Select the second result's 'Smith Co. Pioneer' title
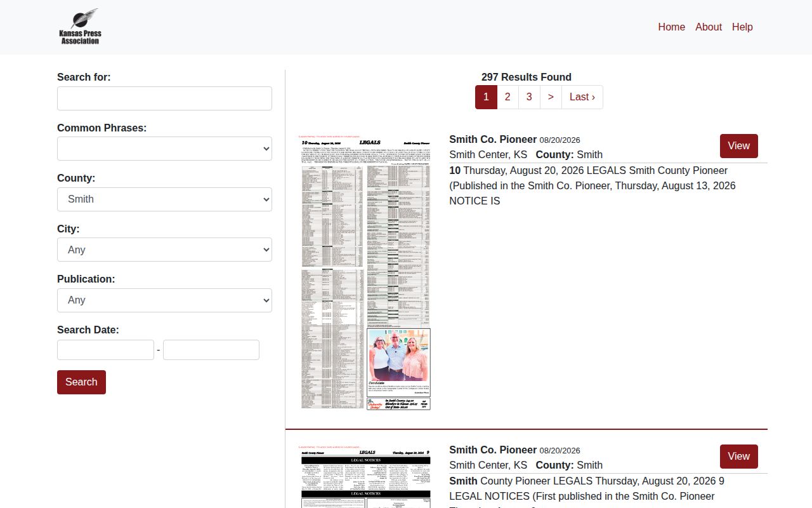 tap(493, 450)
